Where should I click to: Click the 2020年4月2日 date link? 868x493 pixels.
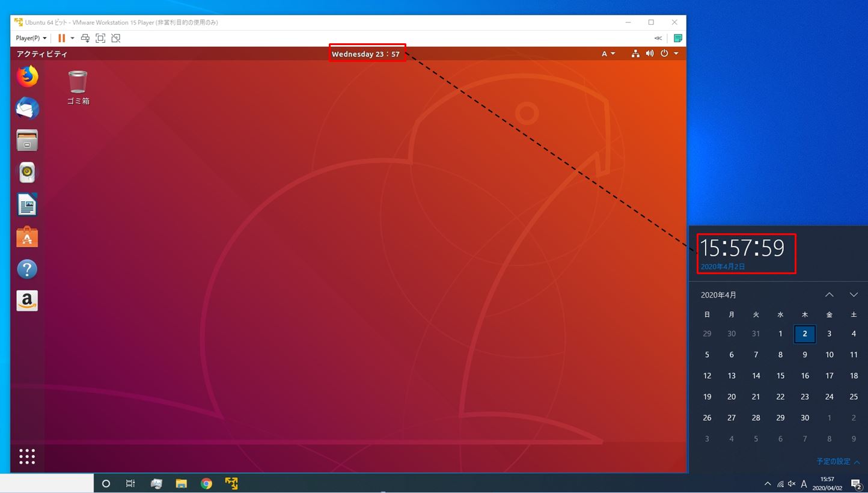point(723,266)
